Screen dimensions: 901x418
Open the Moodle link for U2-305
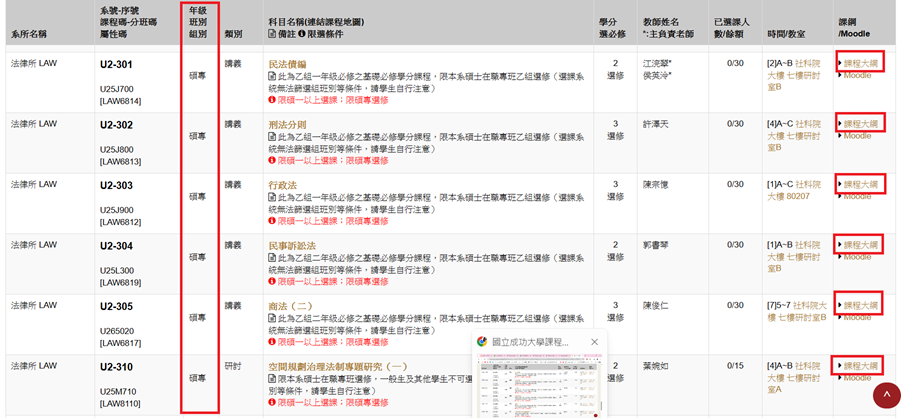click(857, 317)
